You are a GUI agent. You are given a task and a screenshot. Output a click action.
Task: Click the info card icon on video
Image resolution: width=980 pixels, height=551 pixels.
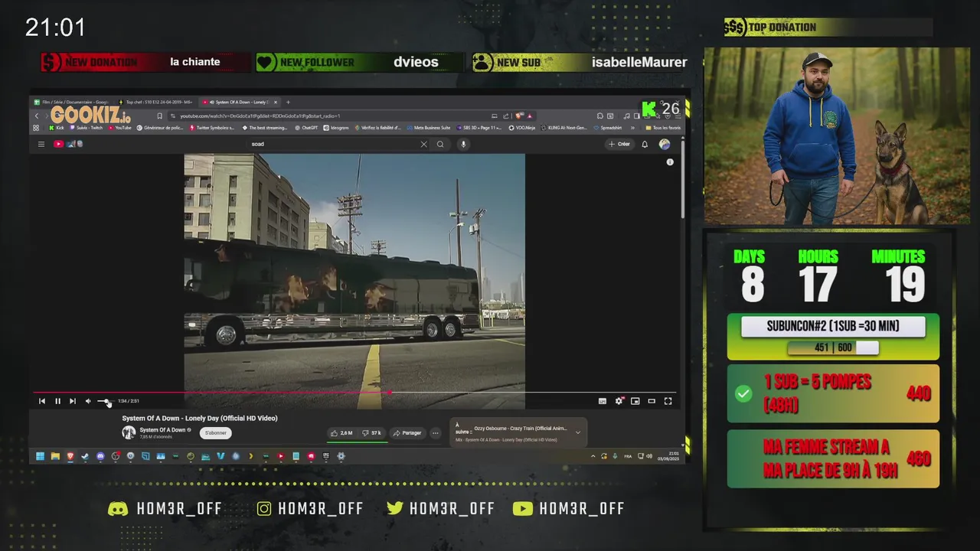pyautogui.click(x=670, y=162)
